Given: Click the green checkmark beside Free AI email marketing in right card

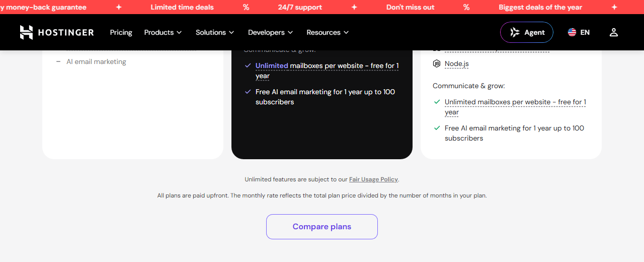Looking at the screenshot, I should 437,128.
